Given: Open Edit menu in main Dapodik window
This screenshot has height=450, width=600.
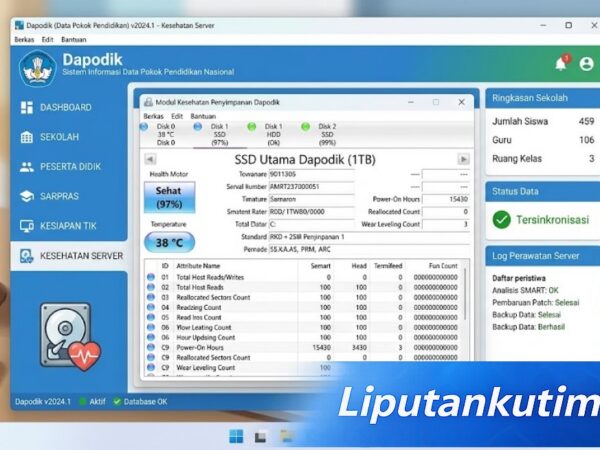Looking at the screenshot, I should point(47,39).
